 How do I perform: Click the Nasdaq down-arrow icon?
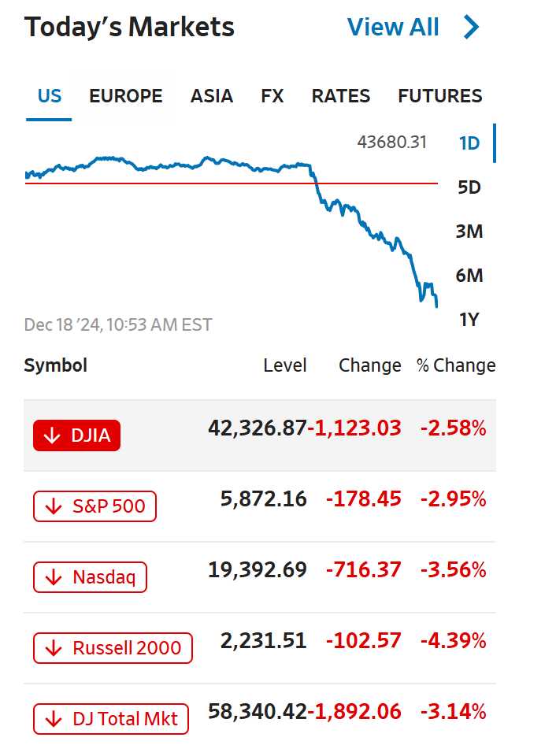(x=54, y=577)
